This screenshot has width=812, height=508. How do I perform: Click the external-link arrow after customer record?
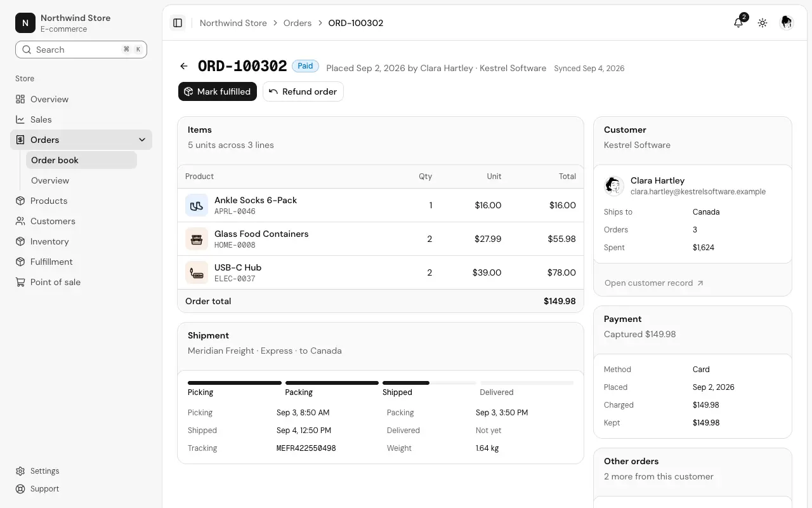700,283
